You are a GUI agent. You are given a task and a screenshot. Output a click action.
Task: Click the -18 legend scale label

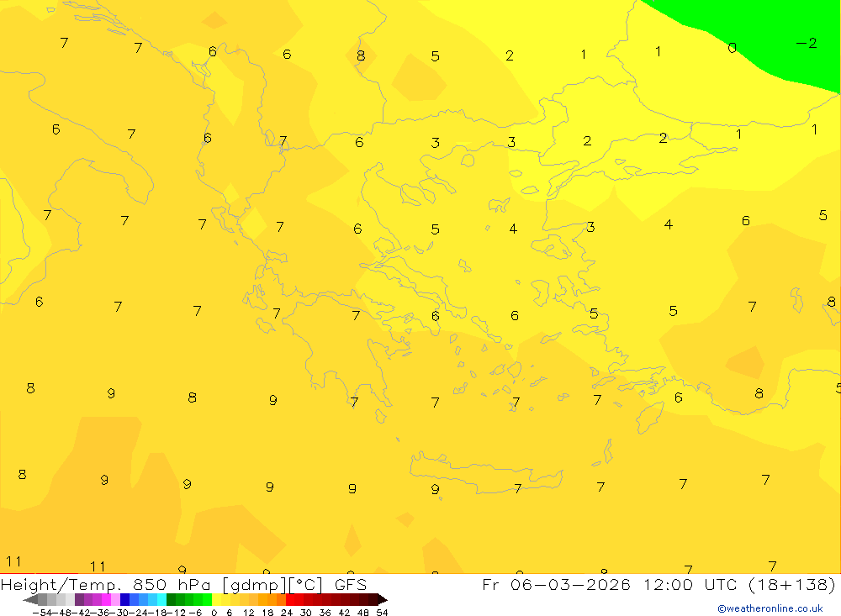(x=157, y=613)
